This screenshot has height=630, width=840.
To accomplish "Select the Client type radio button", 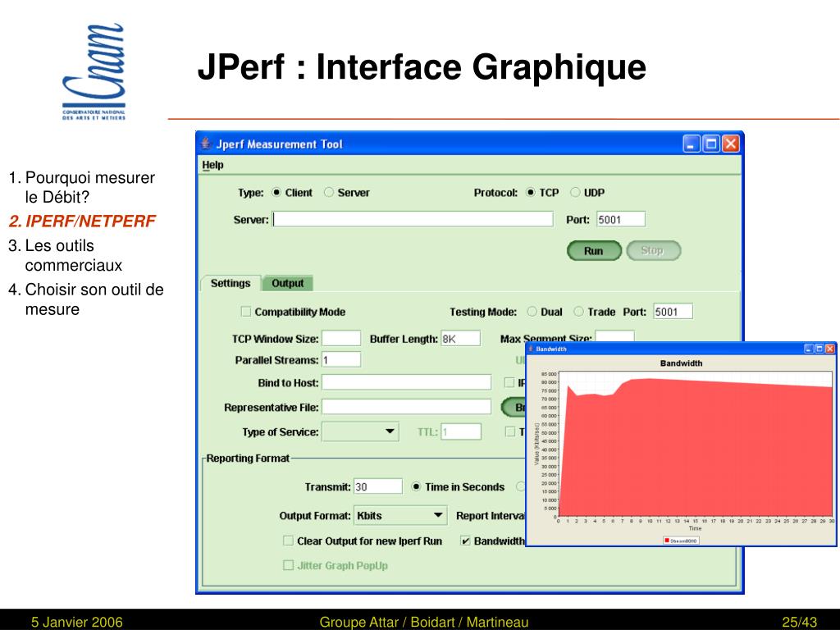I will coord(276,192).
